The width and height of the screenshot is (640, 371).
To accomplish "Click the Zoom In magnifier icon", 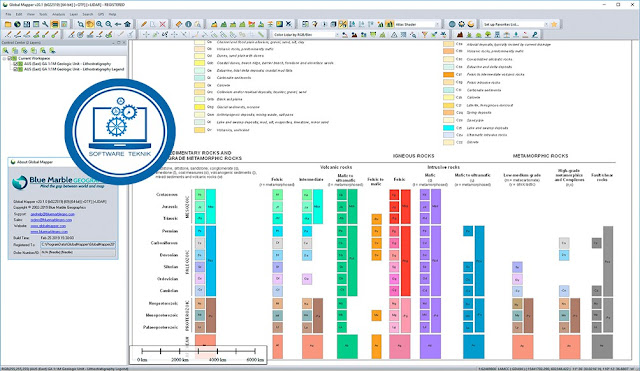I will coord(99,24).
